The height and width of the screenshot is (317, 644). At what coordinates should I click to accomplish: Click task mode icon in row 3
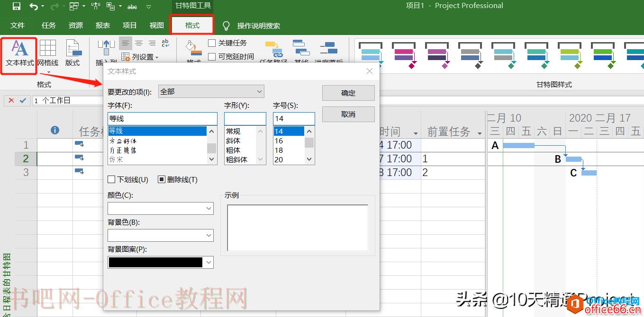click(x=79, y=171)
